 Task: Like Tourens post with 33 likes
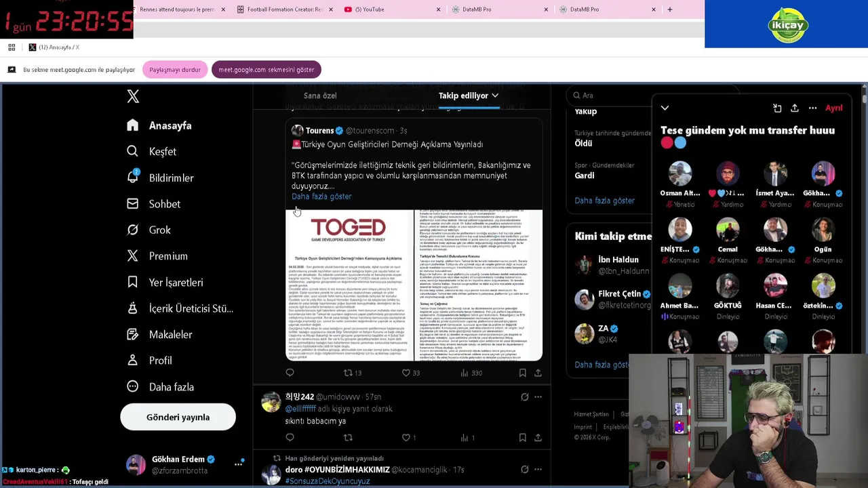pyautogui.click(x=410, y=372)
